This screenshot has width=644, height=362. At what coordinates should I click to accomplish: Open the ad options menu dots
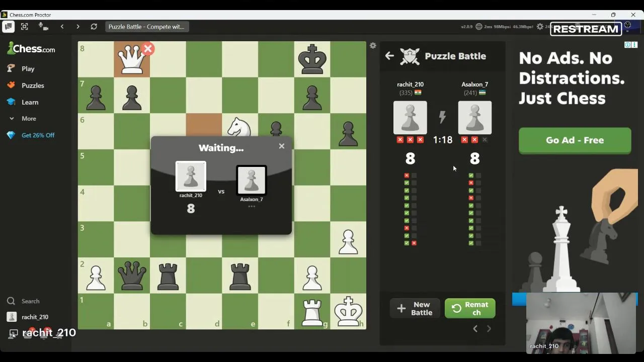(x=635, y=45)
